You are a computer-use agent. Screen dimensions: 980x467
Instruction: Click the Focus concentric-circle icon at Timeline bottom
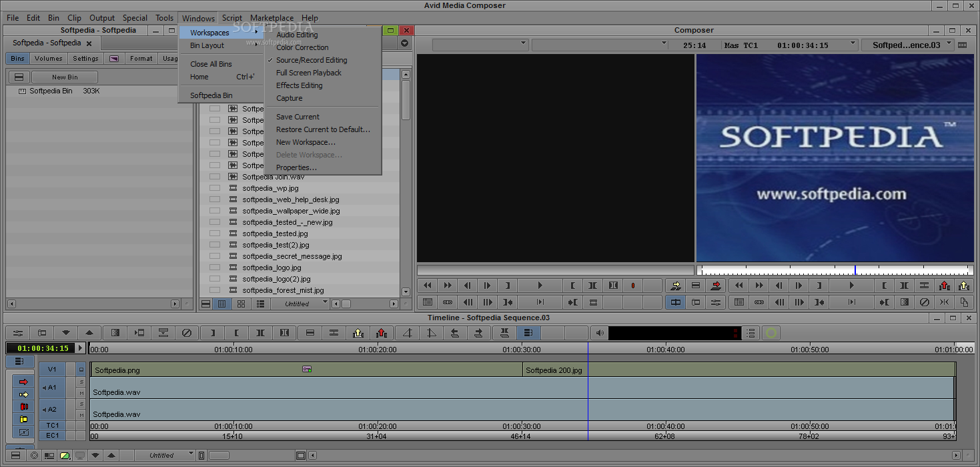(34, 456)
